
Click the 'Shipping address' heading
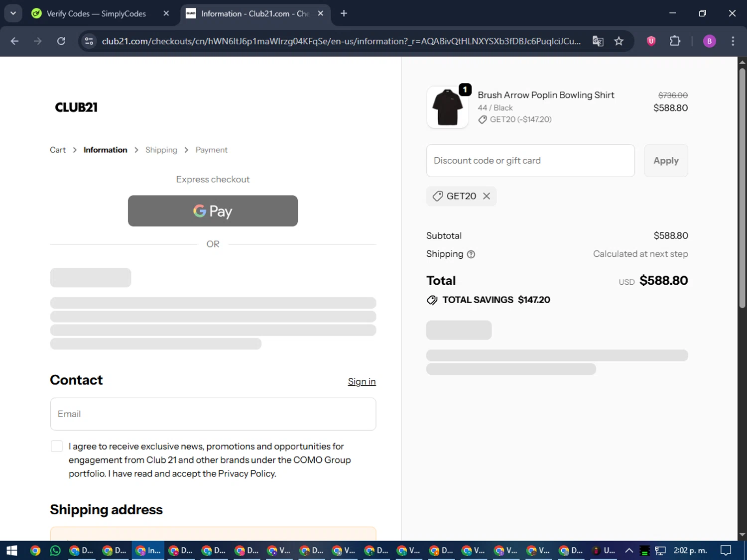(x=106, y=510)
